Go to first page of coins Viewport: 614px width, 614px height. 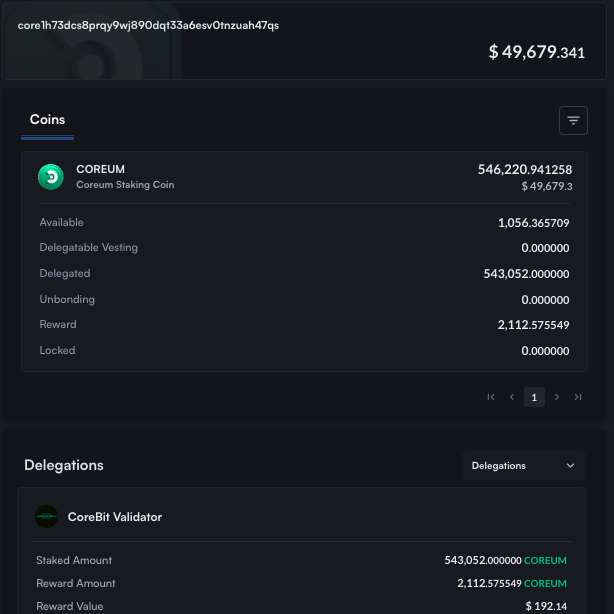pos(491,397)
